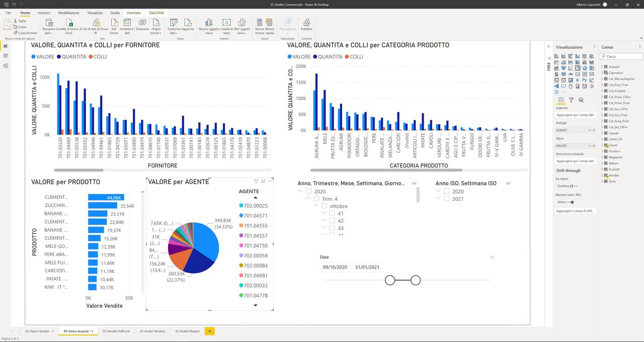This screenshot has height=342, width=644.
Task: Check the ottobre box in the date slicer
Action: pos(325,206)
